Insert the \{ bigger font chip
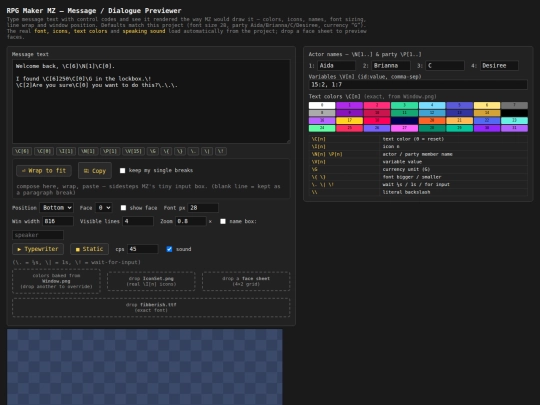This screenshot has height=405, width=540. click(x=166, y=151)
